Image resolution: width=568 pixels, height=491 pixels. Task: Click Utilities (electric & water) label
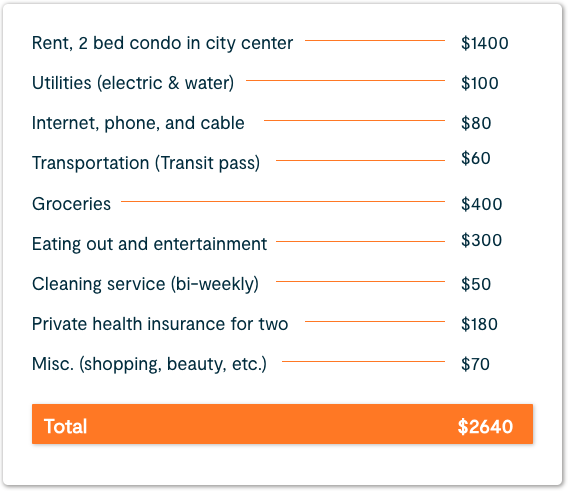[x=133, y=83]
